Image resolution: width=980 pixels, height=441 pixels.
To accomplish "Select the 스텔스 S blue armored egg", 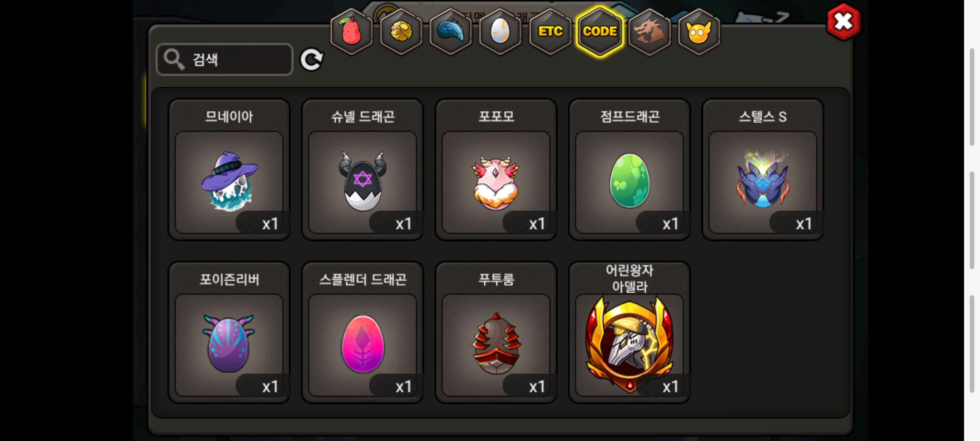I will click(763, 169).
